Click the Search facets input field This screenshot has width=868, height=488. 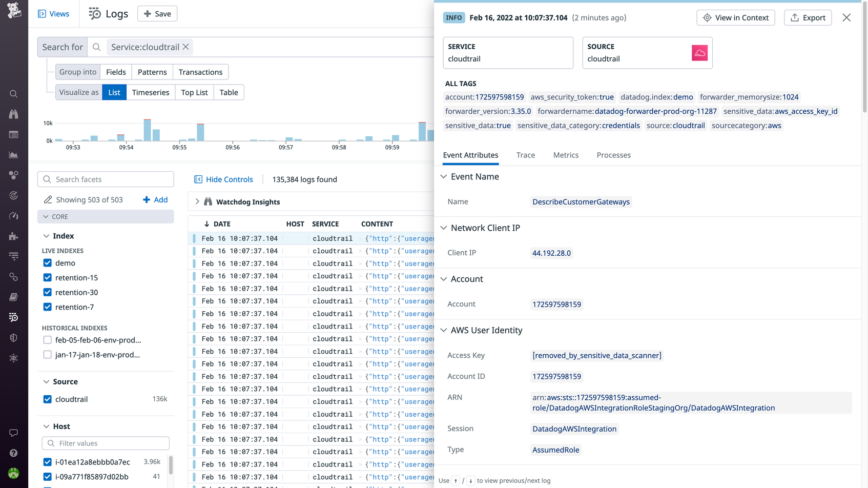(106, 179)
